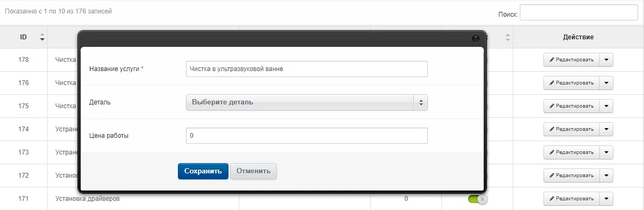Screen dimensions: 644x210
Task: Click the sort arrows beside Действие column
Action: pyautogui.click(x=507, y=37)
